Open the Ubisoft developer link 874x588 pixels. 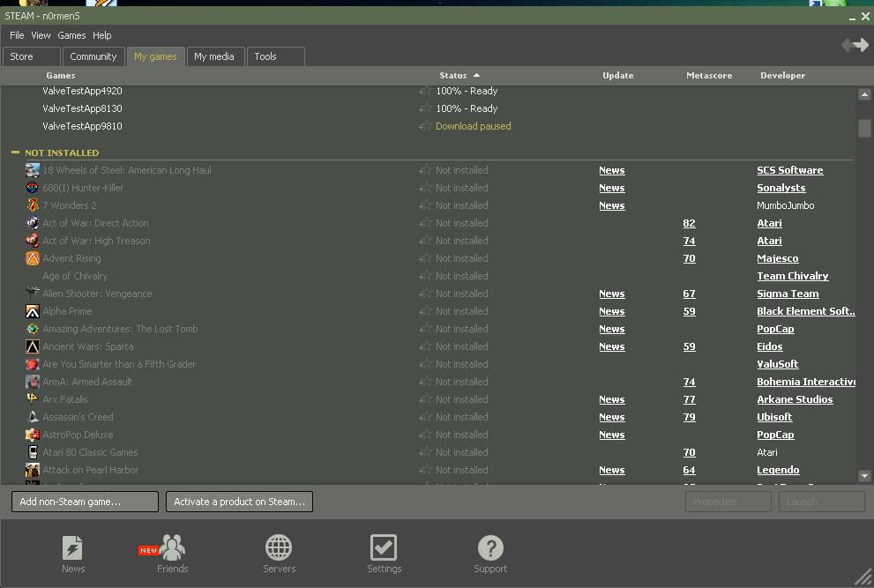pos(774,417)
